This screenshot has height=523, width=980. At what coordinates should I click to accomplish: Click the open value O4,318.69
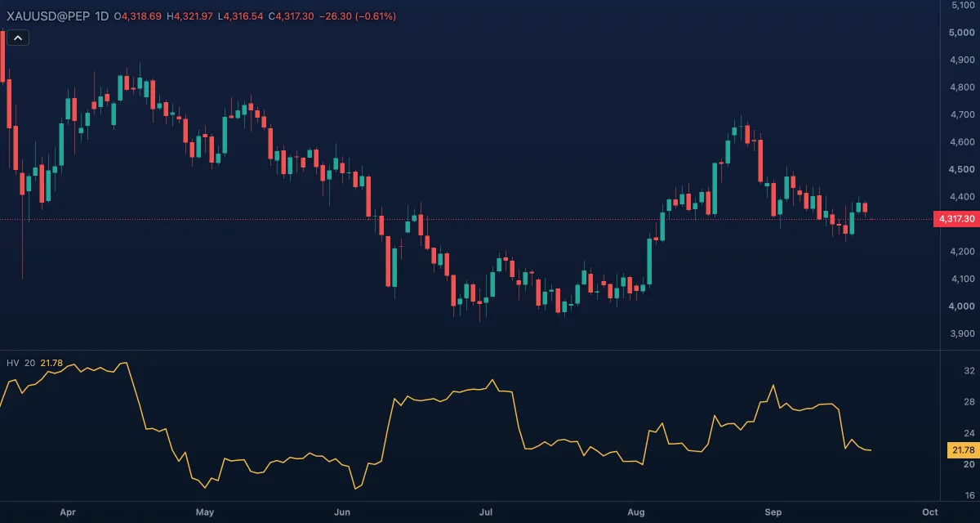[x=138, y=16]
